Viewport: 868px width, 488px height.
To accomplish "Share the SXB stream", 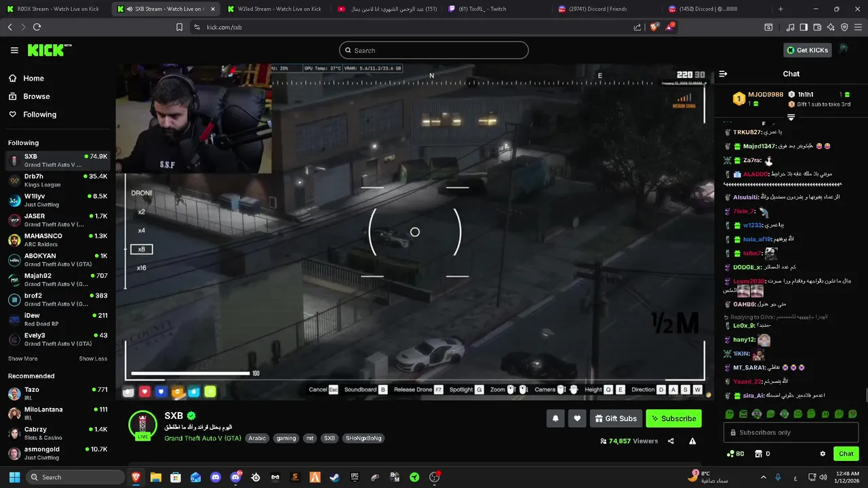I will pos(671,441).
